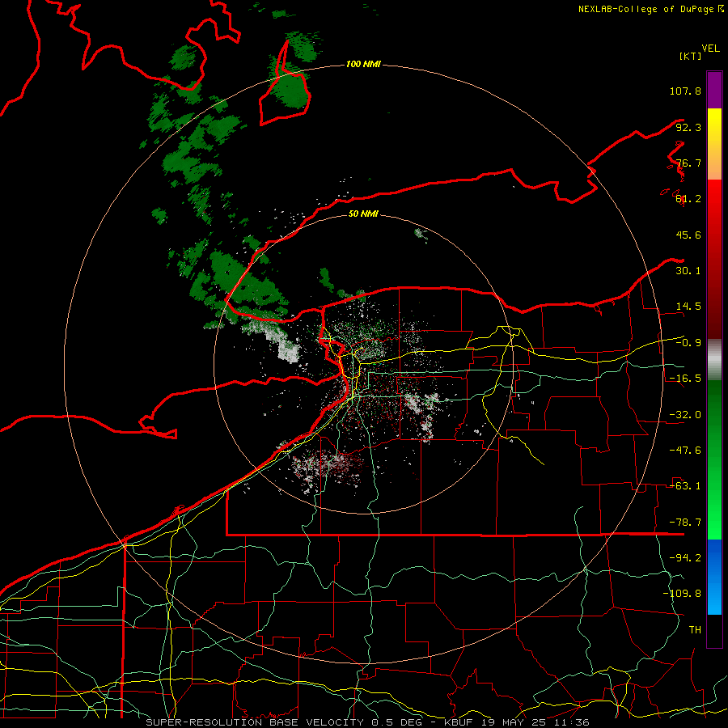Click the 30.1 velocity scale value
The image size is (728, 728).
[x=688, y=271]
